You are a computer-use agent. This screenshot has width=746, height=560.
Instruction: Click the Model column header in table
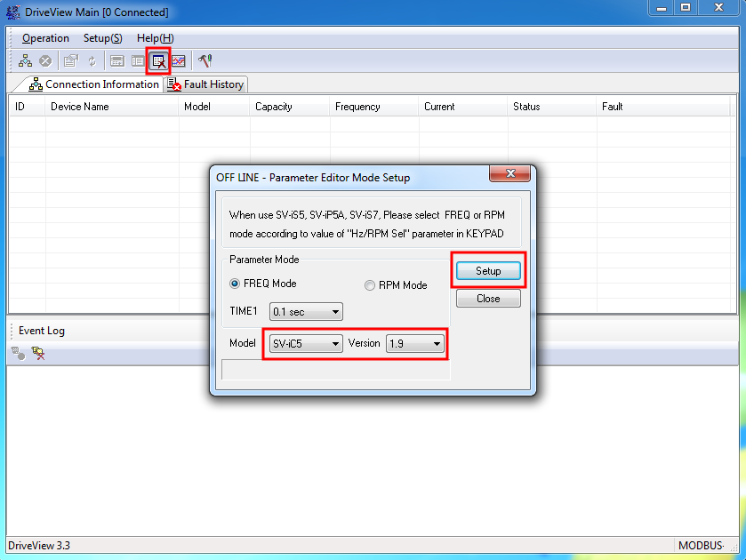click(x=214, y=107)
